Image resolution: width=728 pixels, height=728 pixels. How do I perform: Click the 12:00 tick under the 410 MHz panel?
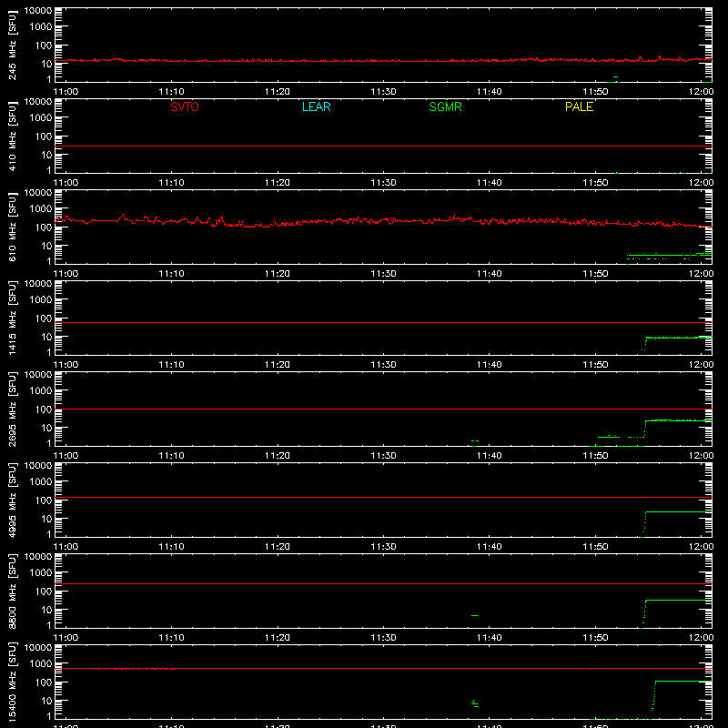click(701, 183)
